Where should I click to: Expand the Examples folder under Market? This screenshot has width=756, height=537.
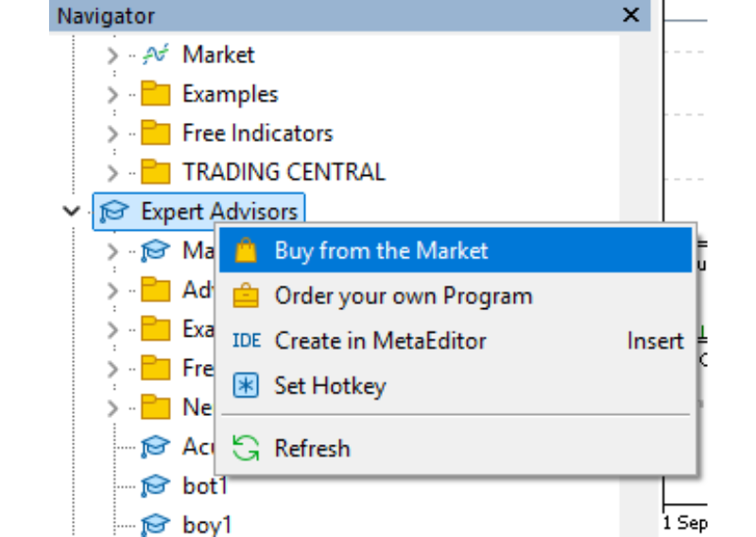[x=112, y=95]
